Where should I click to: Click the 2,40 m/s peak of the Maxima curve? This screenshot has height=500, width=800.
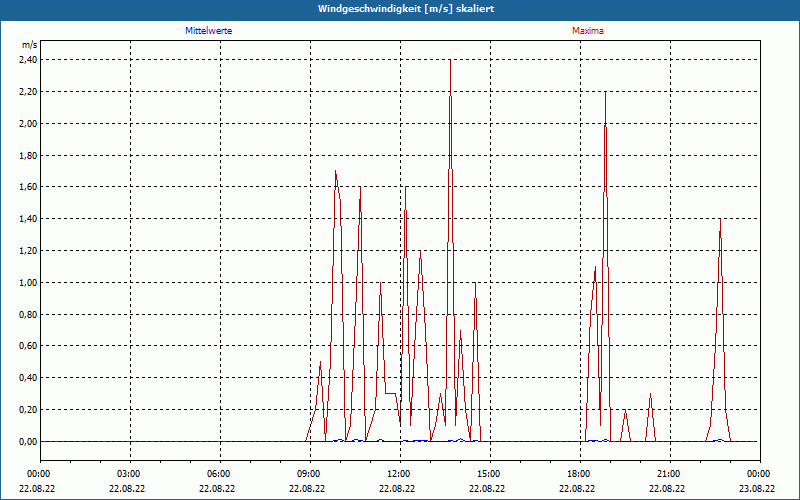click(x=450, y=60)
